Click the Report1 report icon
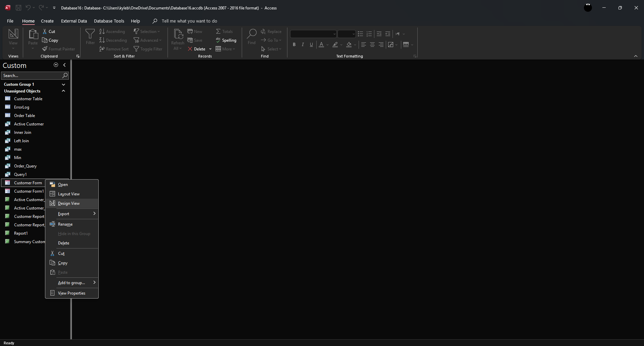The width and height of the screenshot is (644, 346). point(7,233)
